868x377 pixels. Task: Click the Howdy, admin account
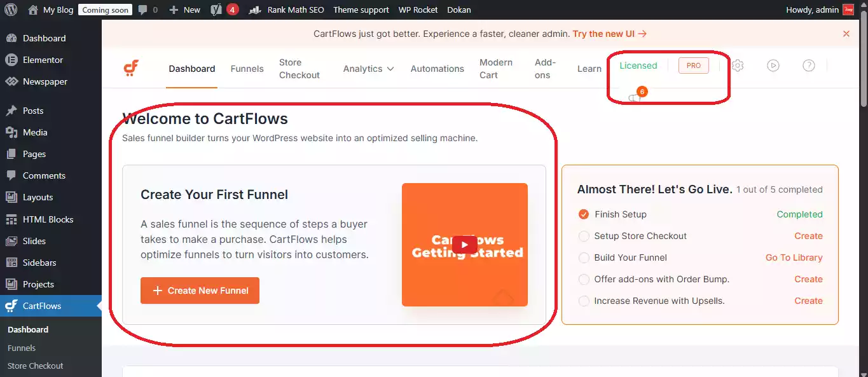(812, 10)
